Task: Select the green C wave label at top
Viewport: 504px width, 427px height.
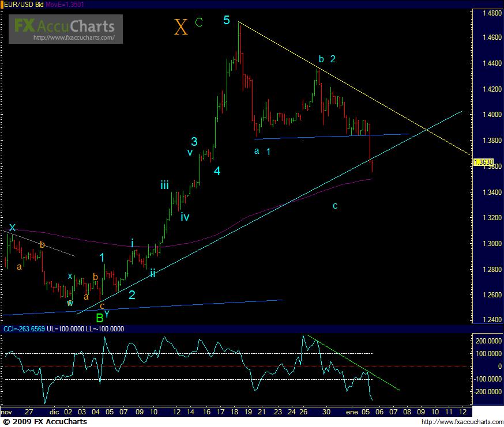Action: (199, 22)
